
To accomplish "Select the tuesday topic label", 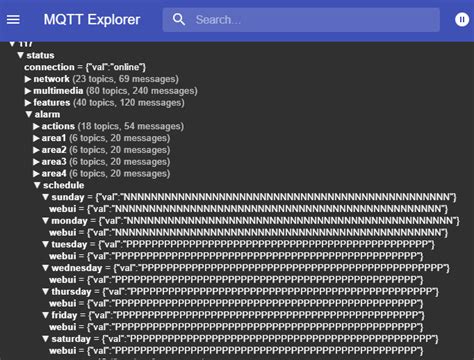I will [x=69, y=244].
